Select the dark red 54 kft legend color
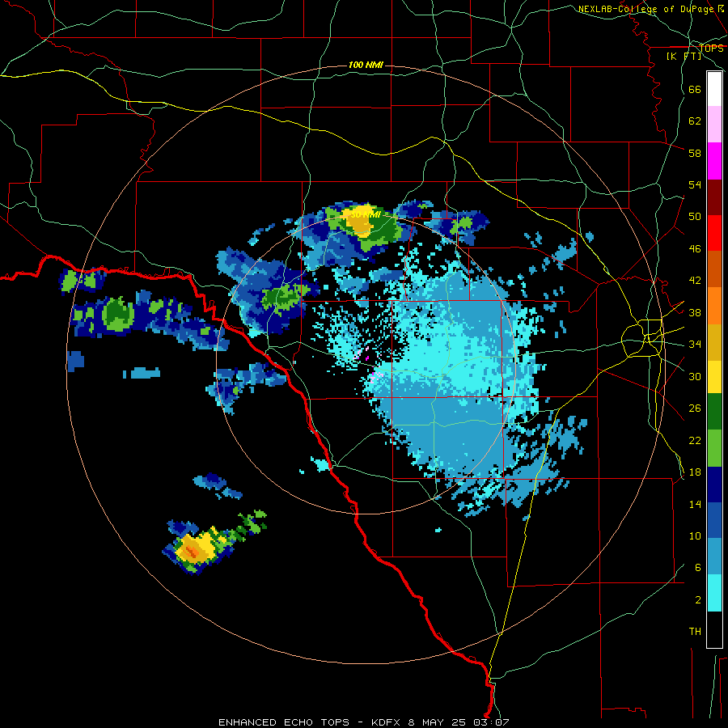This screenshot has width=728, height=728. coord(714,197)
